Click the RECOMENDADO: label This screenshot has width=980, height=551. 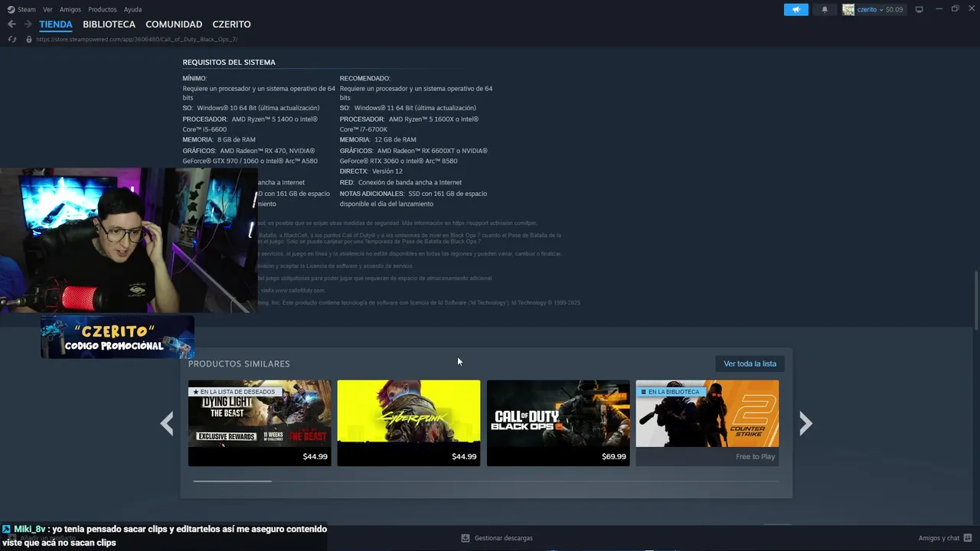(x=365, y=78)
